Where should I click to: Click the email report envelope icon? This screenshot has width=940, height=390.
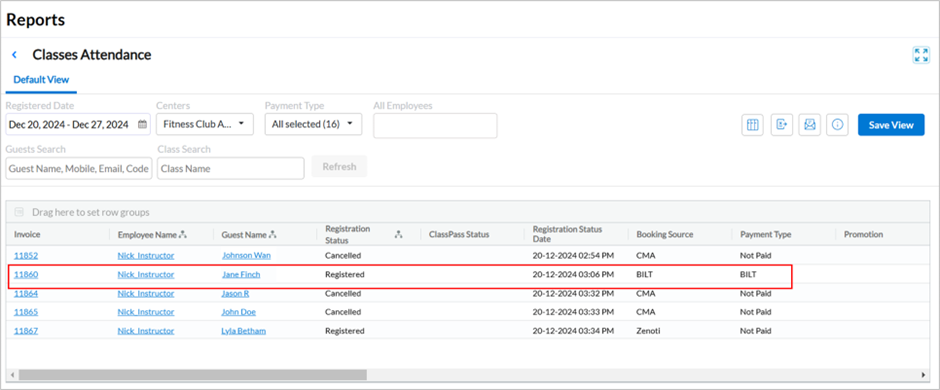pos(810,125)
